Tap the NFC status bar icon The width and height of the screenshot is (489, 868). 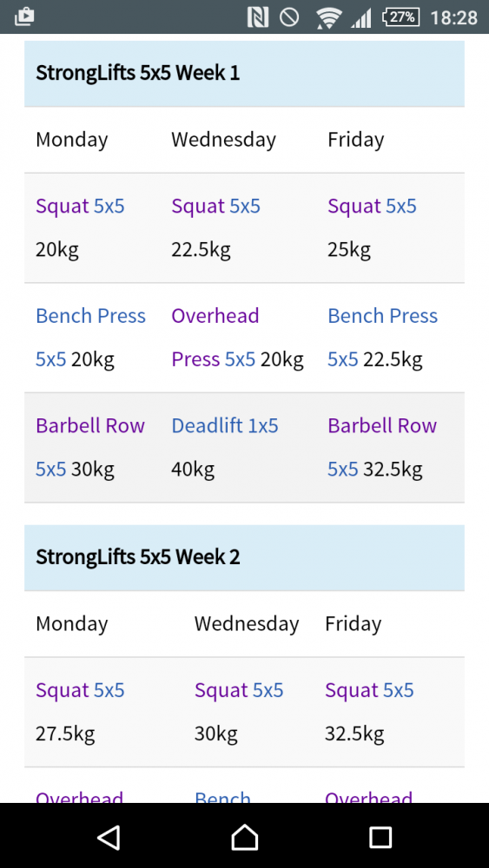(x=257, y=17)
